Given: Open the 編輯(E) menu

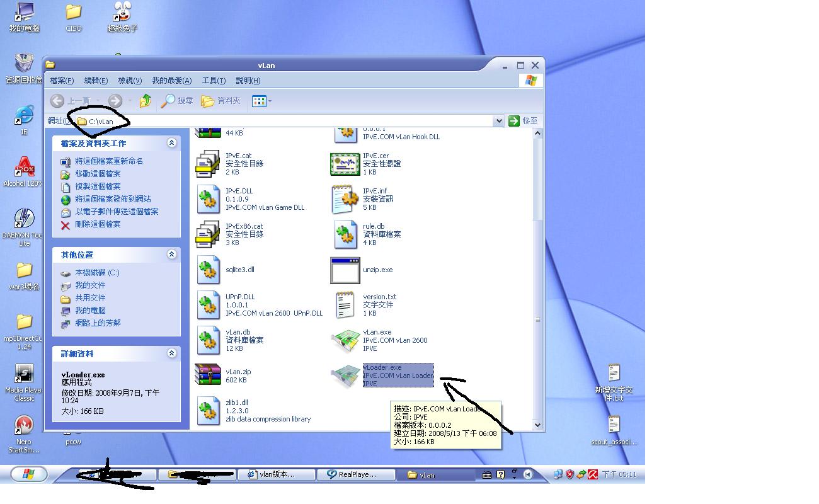Looking at the screenshot, I should coord(96,81).
